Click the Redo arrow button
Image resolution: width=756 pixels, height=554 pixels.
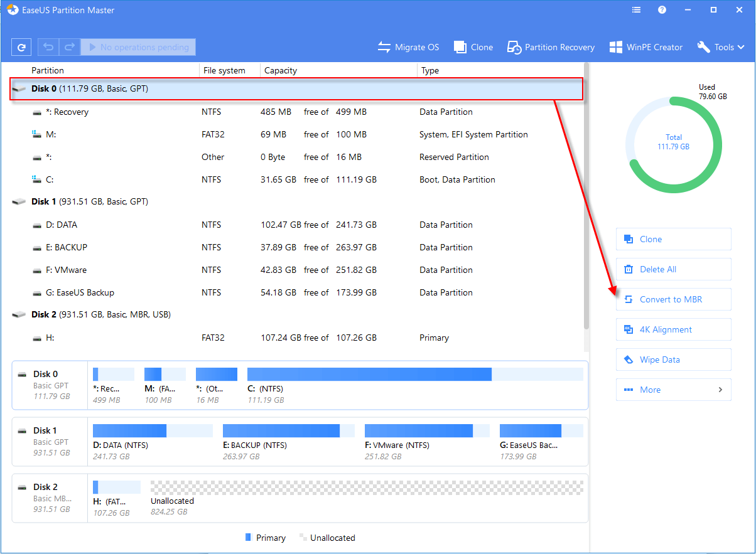point(69,47)
